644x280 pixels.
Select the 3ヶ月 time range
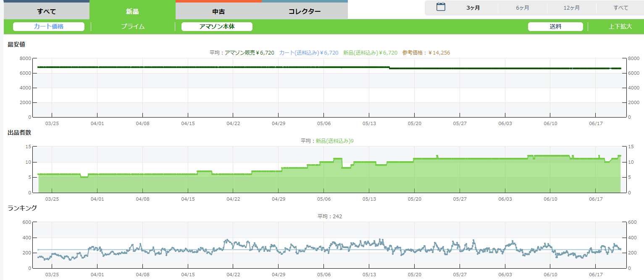(473, 8)
